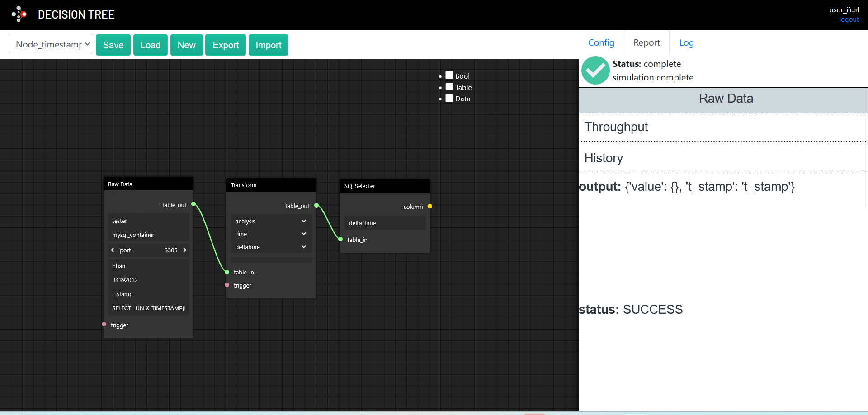868x415 pixels.
Task: Click the New button
Action: (187, 45)
